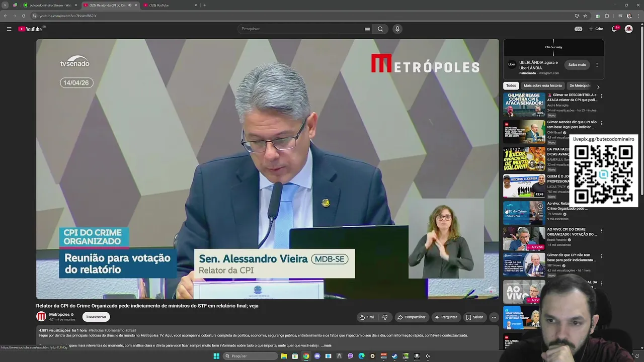Viewport: 644px width, 362px height.
Task: Open Steam from taskbar
Action: tap(394, 356)
